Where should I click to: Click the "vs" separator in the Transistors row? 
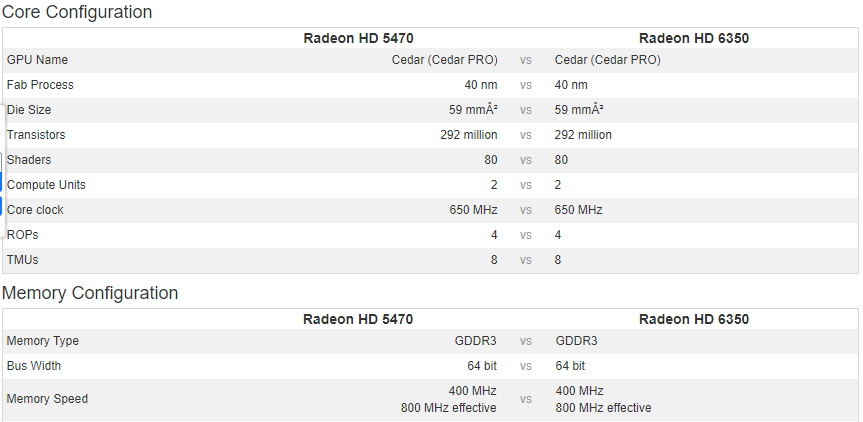pos(525,135)
